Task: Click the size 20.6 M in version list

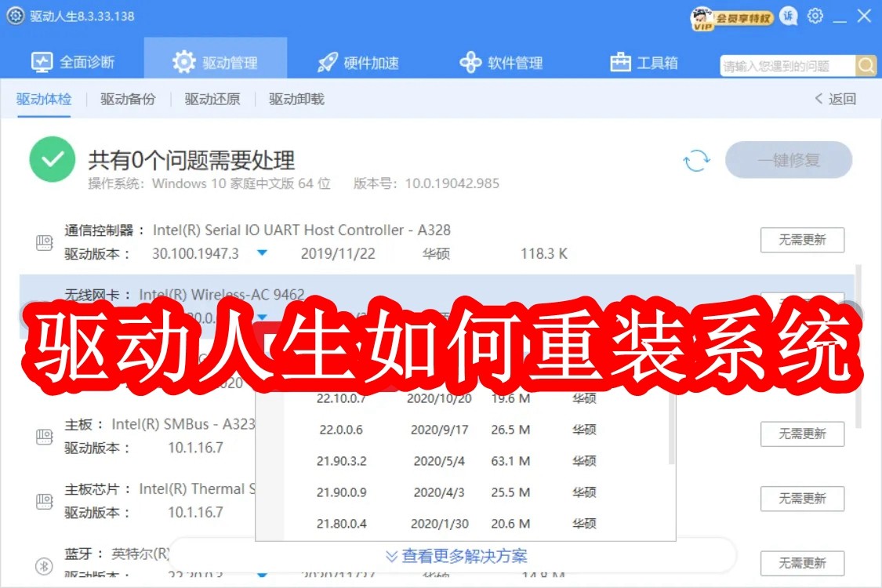Action: pyautogui.click(x=510, y=524)
